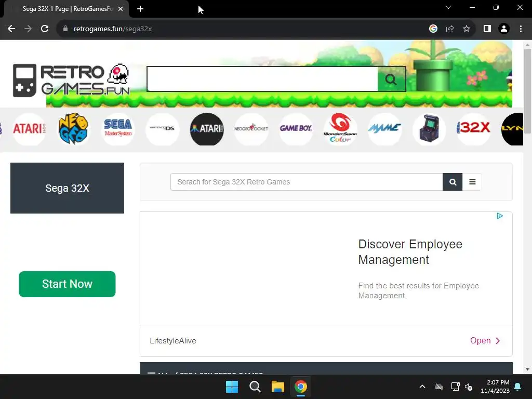
Task: Click the ad description about Employee Management
Action: (418, 290)
